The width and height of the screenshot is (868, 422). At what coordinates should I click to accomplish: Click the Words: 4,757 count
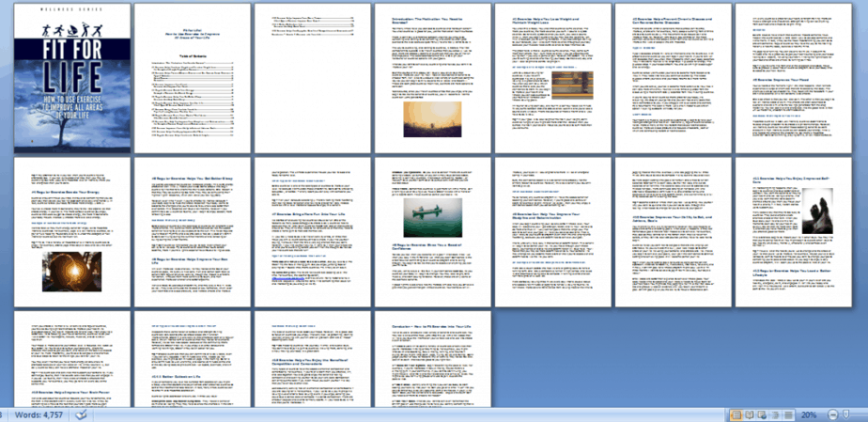[x=39, y=414]
